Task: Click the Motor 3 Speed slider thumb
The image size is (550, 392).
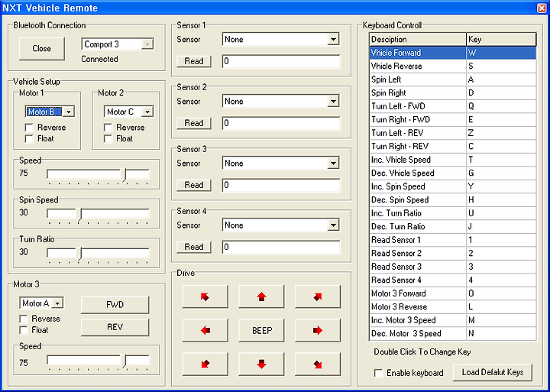Action: 125,361
